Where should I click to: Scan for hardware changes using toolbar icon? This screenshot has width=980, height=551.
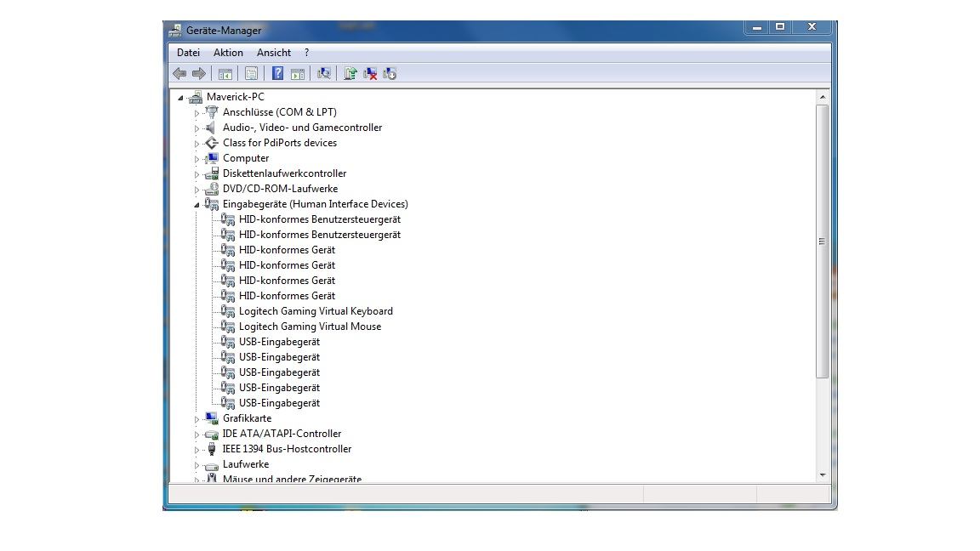pyautogui.click(x=324, y=74)
